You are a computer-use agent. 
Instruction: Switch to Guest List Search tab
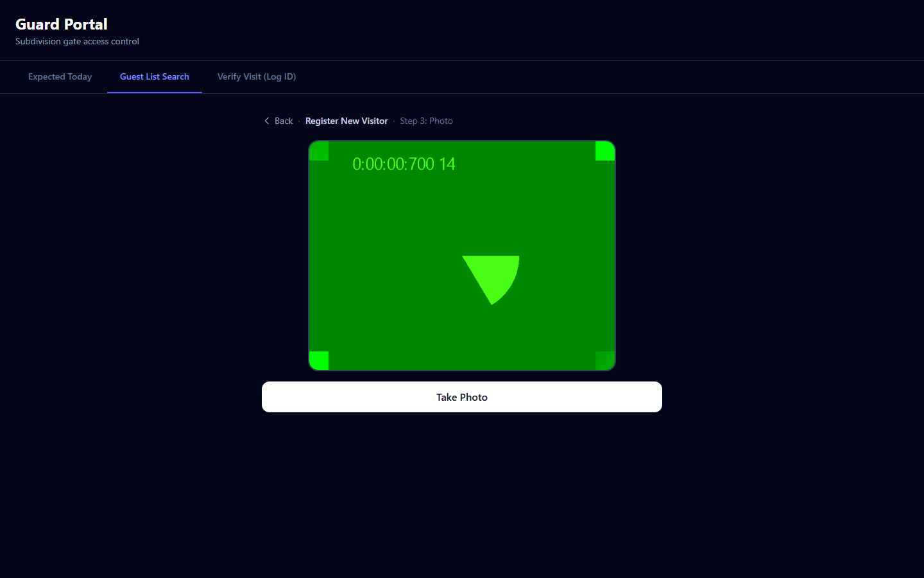point(155,77)
